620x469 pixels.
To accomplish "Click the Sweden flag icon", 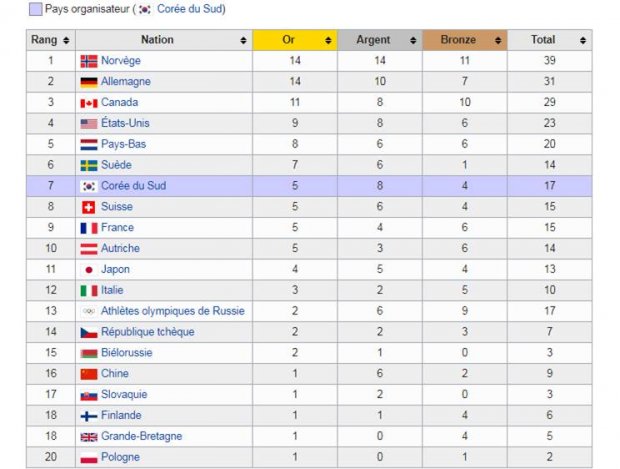I will [89, 165].
